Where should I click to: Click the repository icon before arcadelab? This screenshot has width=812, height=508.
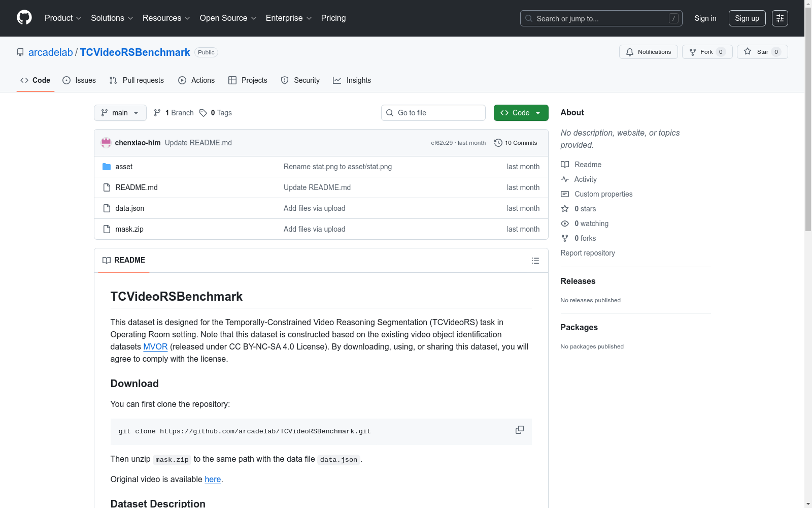pos(20,52)
